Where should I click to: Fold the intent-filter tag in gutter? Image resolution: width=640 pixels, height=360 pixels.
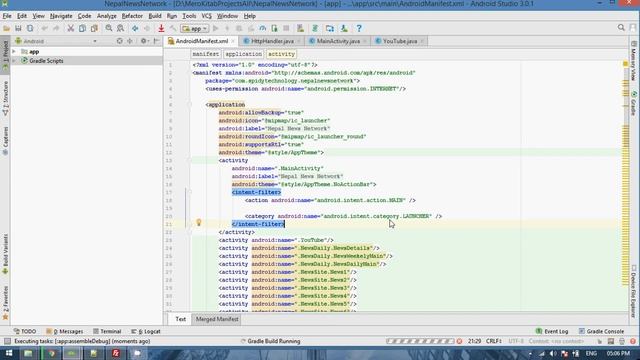pyautogui.click(x=189, y=192)
